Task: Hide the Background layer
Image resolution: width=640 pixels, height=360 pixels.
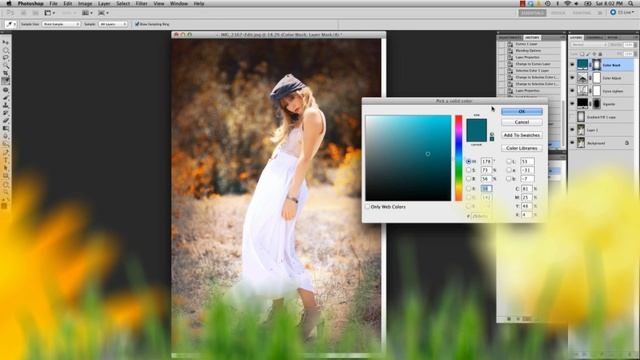Action: (x=572, y=143)
